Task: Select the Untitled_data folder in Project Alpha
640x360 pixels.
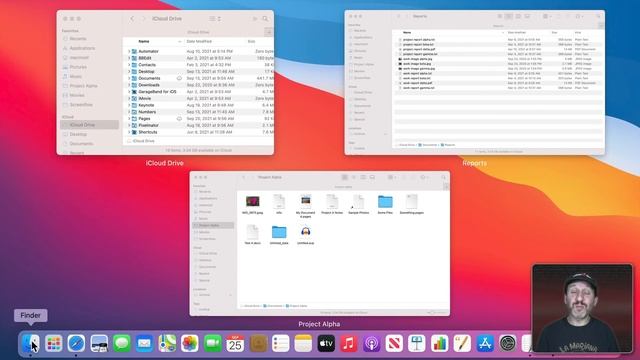Action: (279, 232)
